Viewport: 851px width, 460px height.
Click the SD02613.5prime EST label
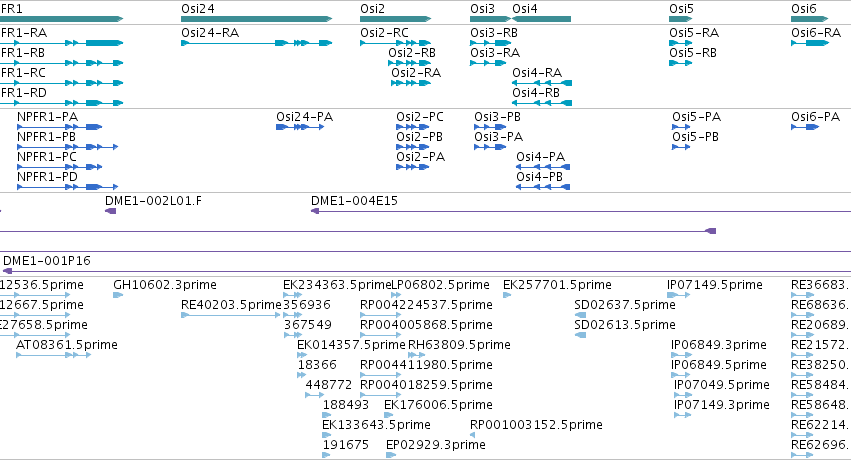click(625, 325)
